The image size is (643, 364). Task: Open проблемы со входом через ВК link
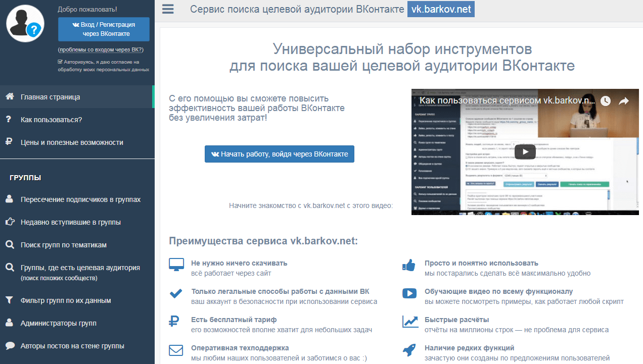[101, 49]
